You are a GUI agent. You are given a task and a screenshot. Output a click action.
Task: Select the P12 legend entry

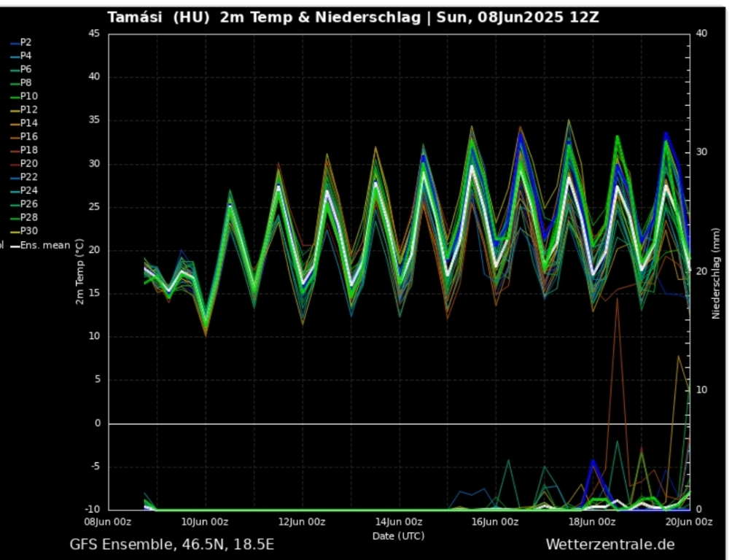coord(28,109)
